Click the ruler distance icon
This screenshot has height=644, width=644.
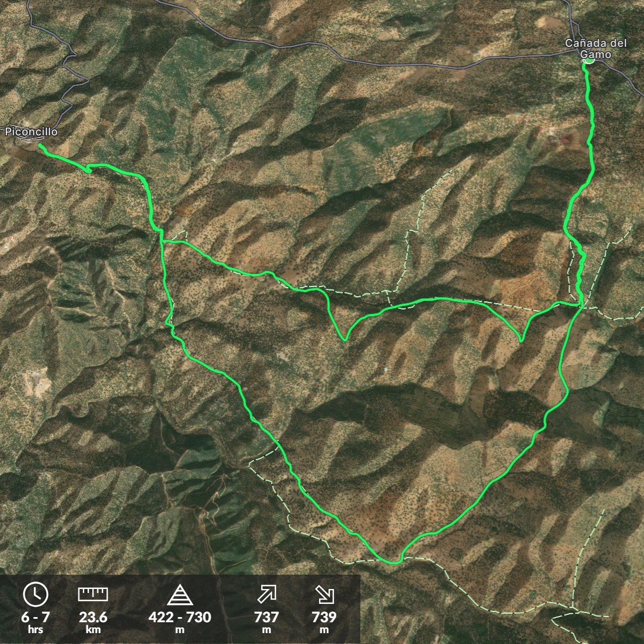pyautogui.click(x=93, y=594)
